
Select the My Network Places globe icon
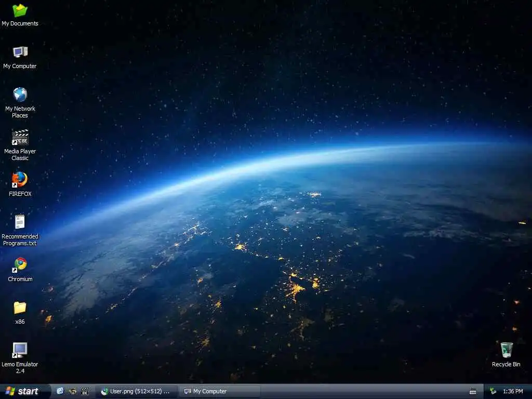coord(20,95)
